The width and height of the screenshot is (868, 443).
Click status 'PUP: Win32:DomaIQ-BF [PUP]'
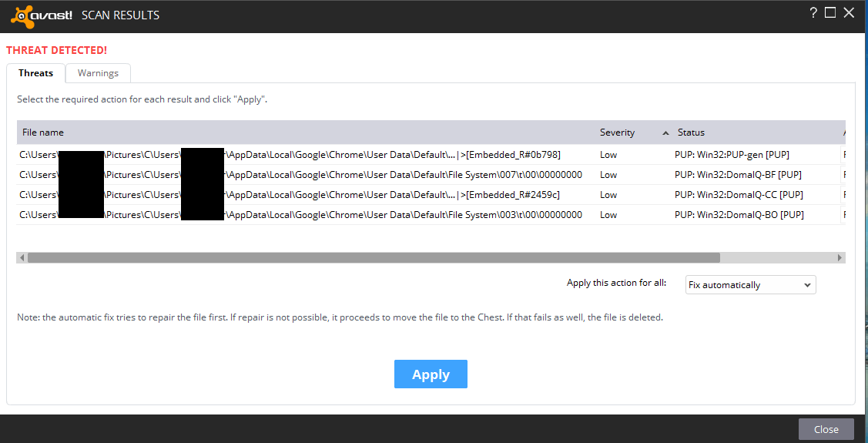click(x=738, y=174)
